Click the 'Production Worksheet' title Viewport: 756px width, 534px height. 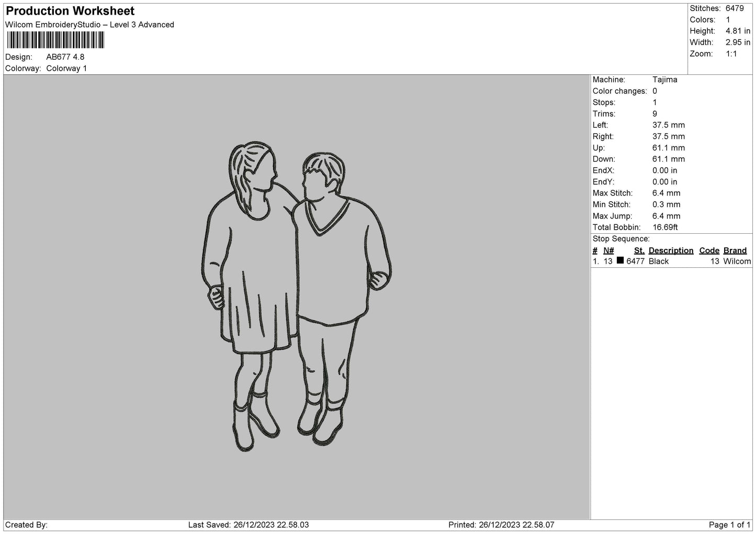70,10
